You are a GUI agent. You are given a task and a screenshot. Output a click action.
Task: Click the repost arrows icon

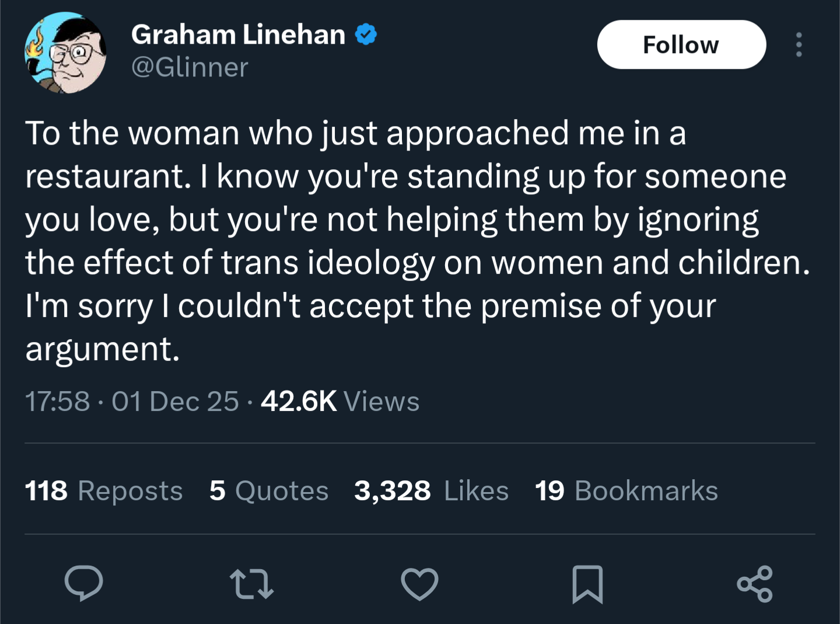(x=251, y=584)
